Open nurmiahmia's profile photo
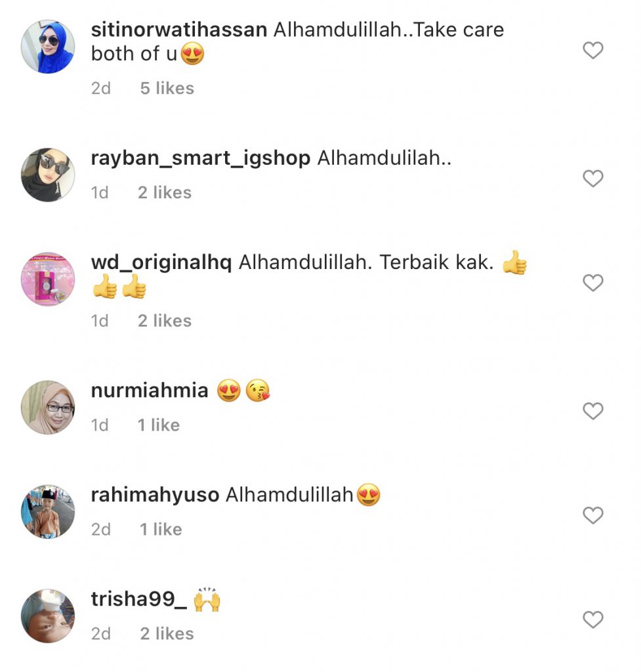 coord(48,407)
